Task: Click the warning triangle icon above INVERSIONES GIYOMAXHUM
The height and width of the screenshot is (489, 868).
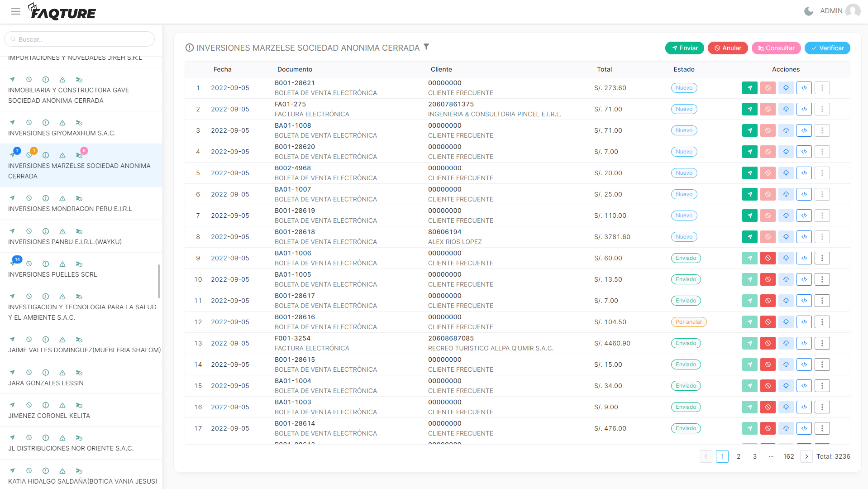Action: point(62,123)
